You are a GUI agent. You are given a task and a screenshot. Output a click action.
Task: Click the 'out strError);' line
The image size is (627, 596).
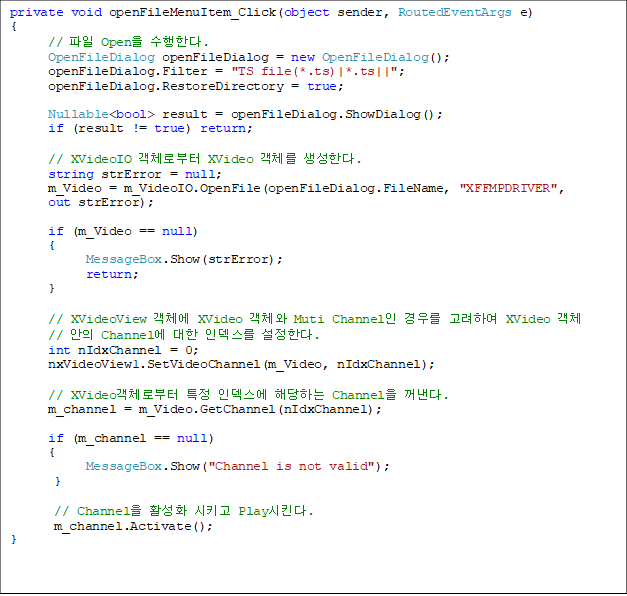(101, 202)
